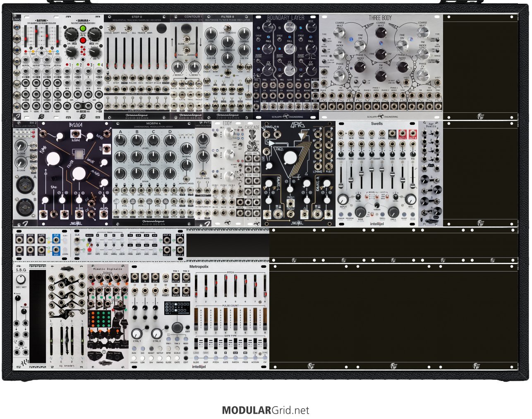Click the RX 2 B GAIN knob
This screenshot has width=532, height=419.
21,162
